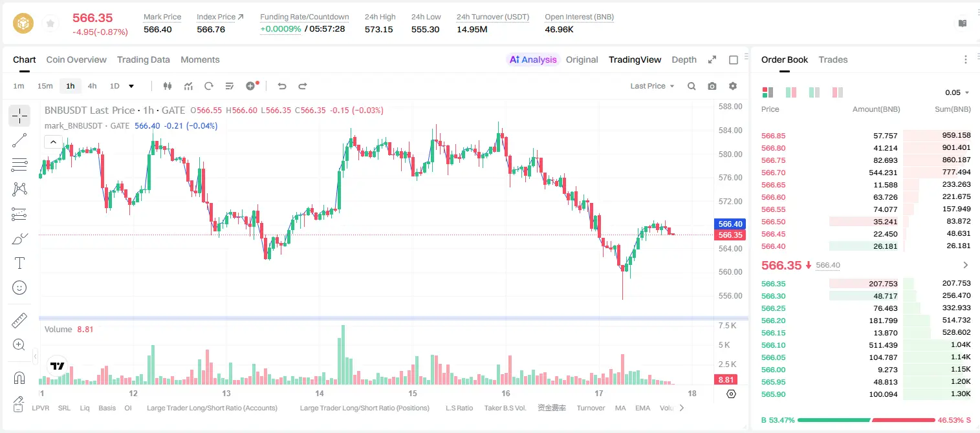Select the trend line drawing tool
The image size is (980, 433).
pyautogui.click(x=19, y=140)
